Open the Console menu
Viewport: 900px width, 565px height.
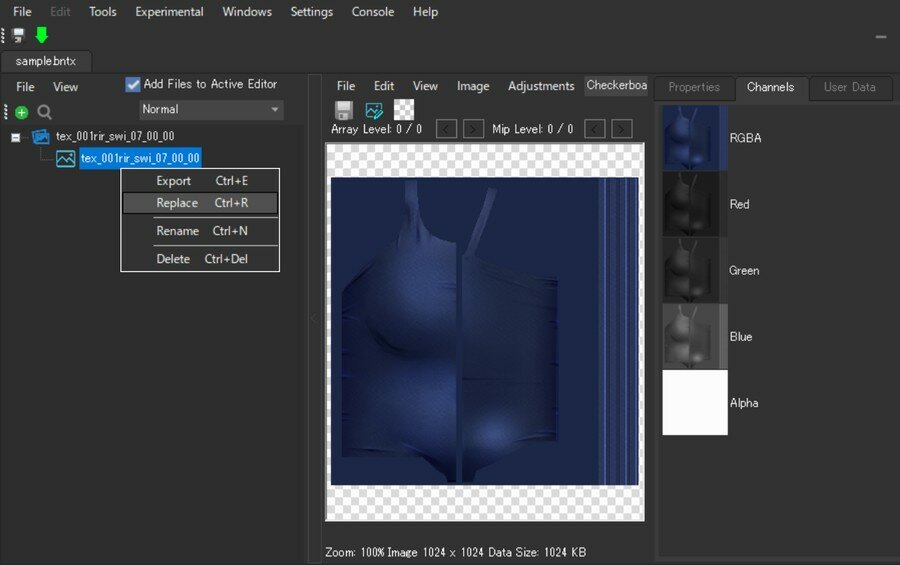[373, 11]
